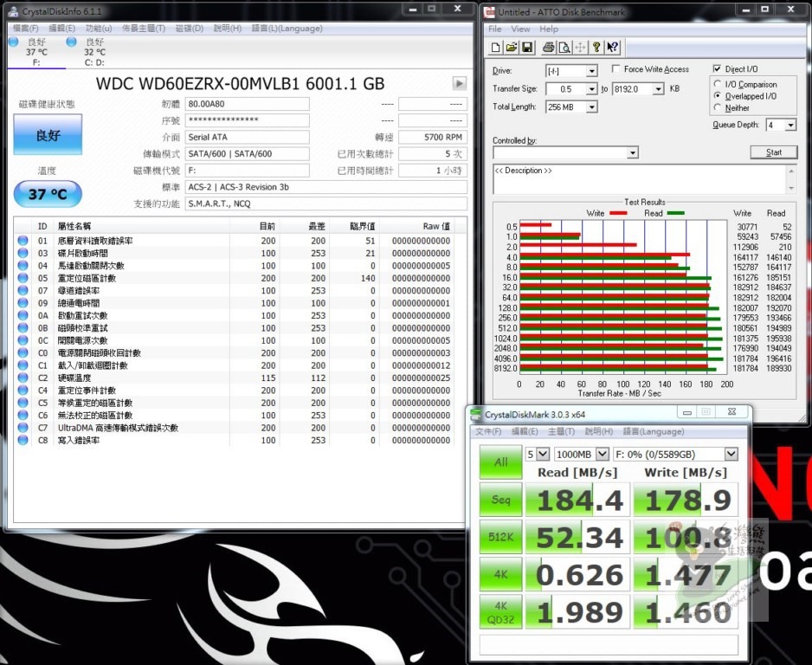Screen dimensions: 812x665
Task: Open 磁碟(D) menu in CrystalDiskInfo
Action: (x=190, y=29)
